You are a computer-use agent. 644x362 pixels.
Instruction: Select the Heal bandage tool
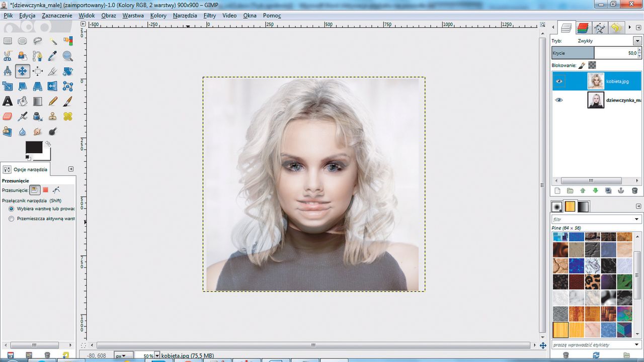tap(68, 116)
